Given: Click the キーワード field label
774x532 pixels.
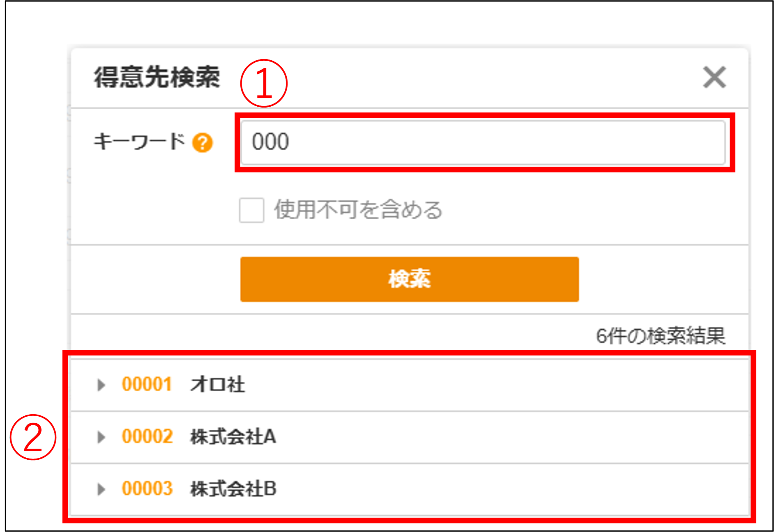Looking at the screenshot, I should 139,142.
